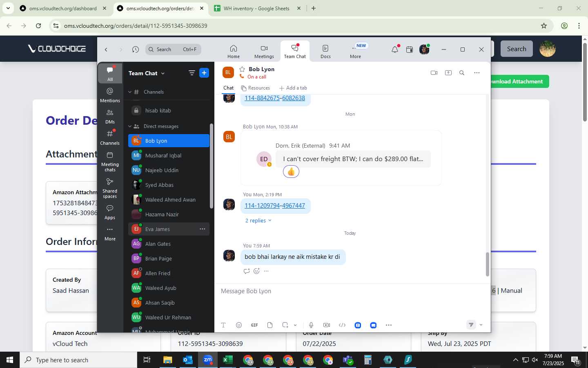Go back using Zoom back arrow
The width and height of the screenshot is (588, 368).
[106, 49]
